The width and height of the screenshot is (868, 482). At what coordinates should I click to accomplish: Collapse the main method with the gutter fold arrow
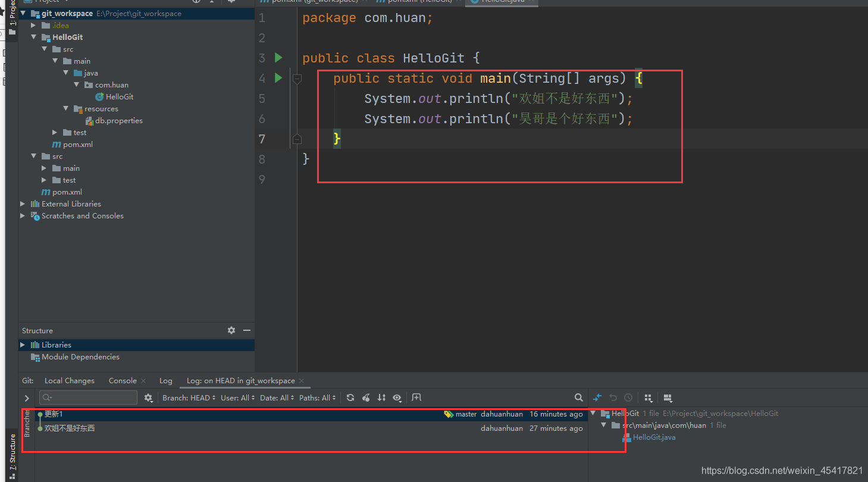pos(297,78)
